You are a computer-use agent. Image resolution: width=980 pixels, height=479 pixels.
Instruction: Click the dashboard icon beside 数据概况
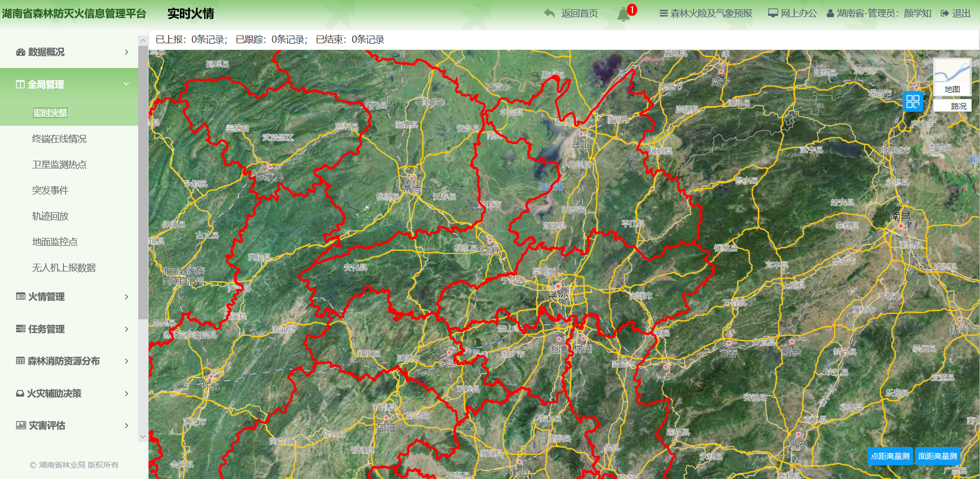point(21,52)
